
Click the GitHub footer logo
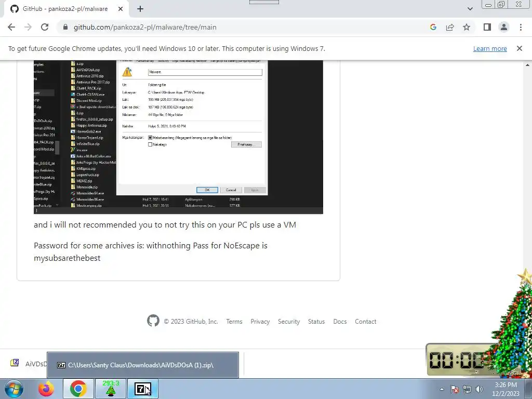click(x=153, y=321)
